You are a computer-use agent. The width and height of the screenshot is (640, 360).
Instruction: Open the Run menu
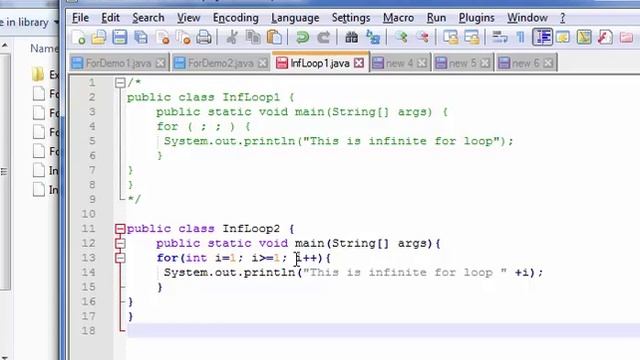click(436, 18)
